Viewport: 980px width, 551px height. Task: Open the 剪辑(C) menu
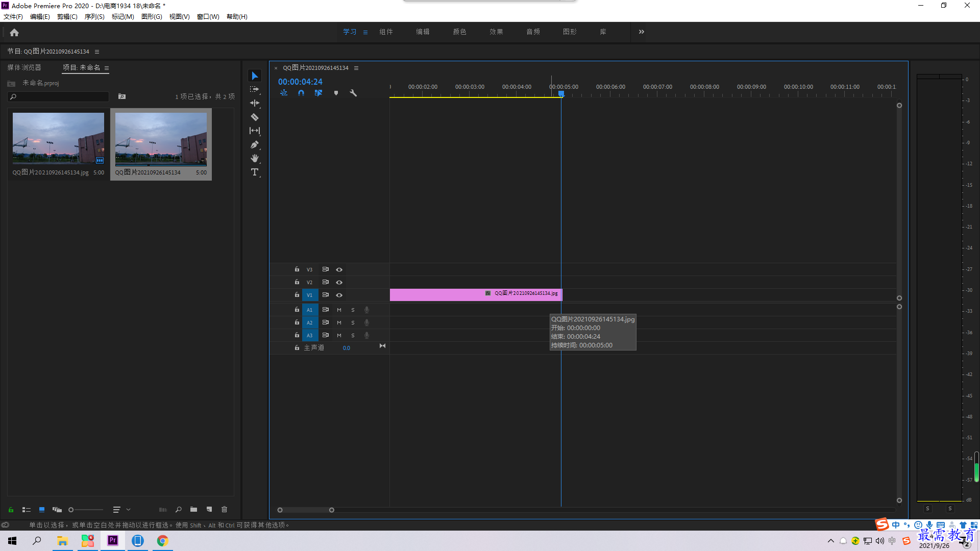click(67, 17)
